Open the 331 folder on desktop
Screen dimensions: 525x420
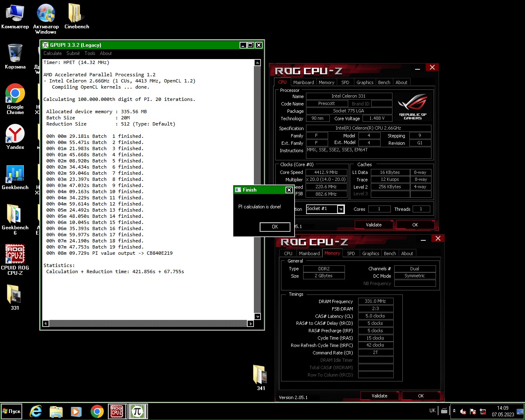[15, 297]
